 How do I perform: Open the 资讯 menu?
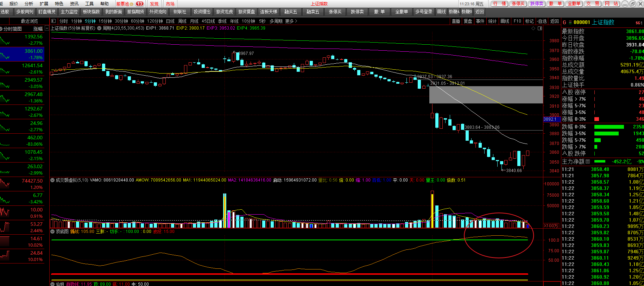(x=74, y=4)
